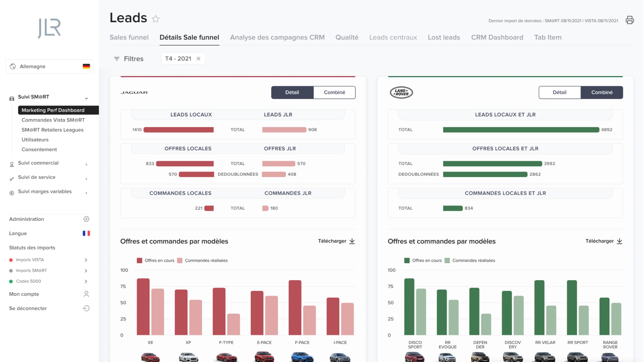Click the Se déconnecter logout icon

[x=86, y=308]
